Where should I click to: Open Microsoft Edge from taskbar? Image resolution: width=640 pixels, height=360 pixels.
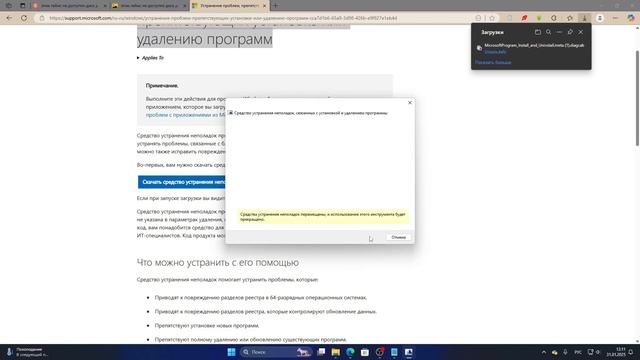350,352
